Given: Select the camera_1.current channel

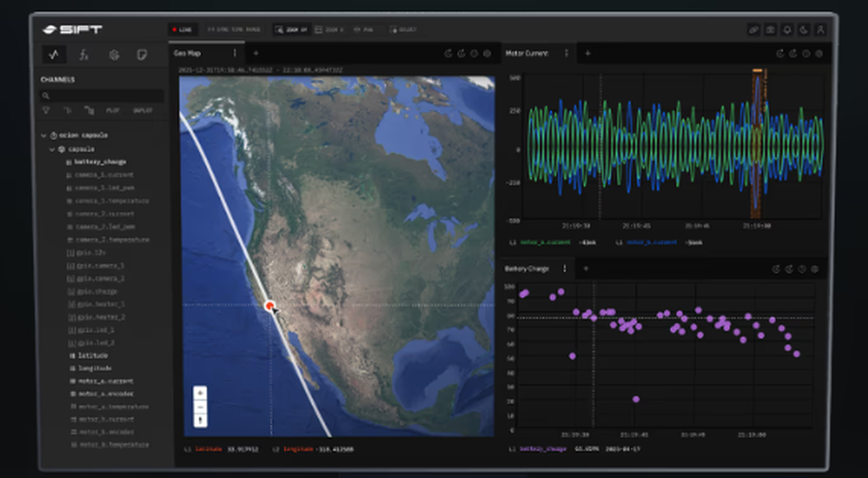Looking at the screenshot, I should tap(104, 175).
